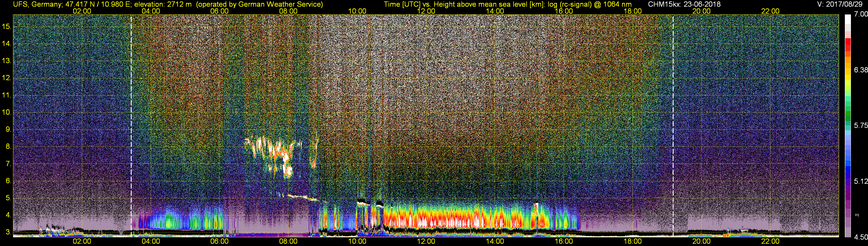Click the 6. km height axis label

pos(8,181)
